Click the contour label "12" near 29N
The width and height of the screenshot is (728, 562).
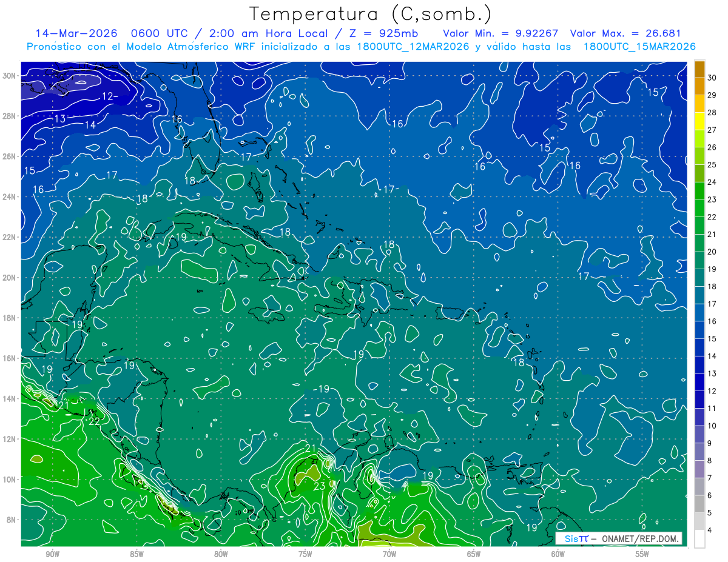tap(107, 96)
